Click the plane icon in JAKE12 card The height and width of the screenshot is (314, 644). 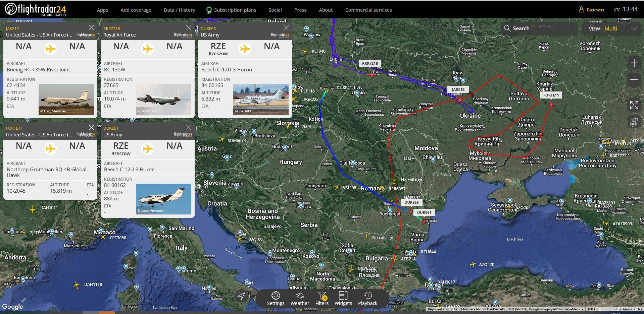[x=50, y=49]
